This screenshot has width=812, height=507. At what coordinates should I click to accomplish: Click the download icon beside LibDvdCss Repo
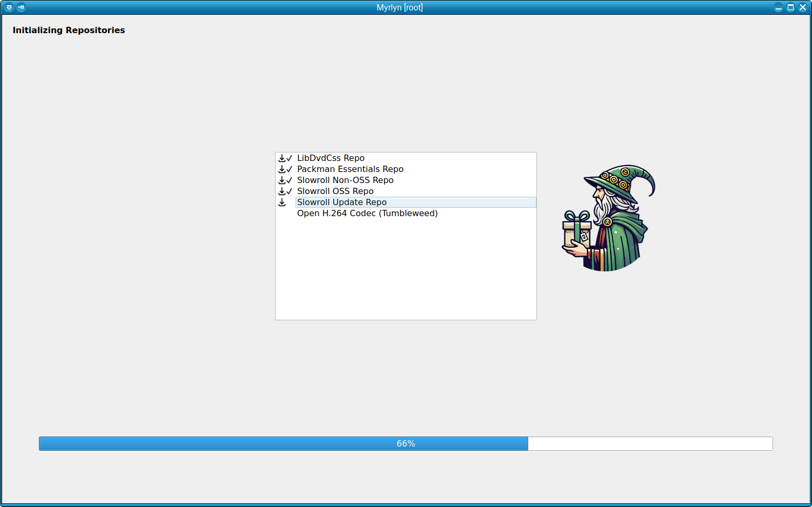coord(282,158)
